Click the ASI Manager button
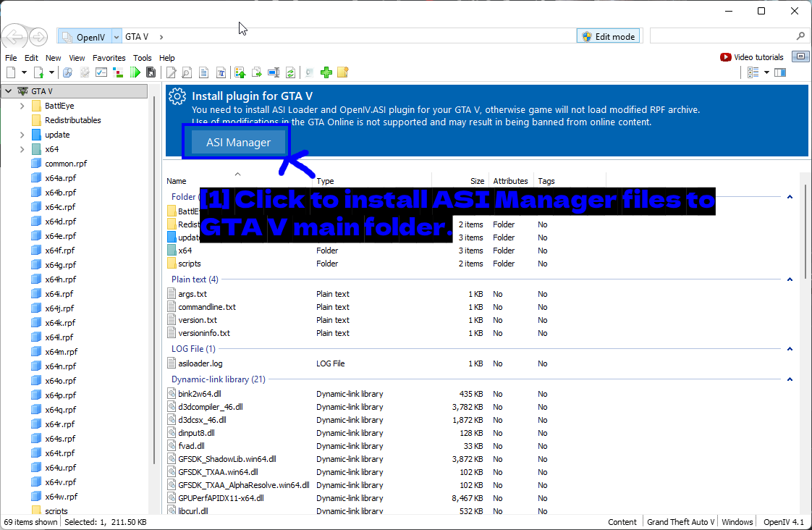This screenshot has height=530, width=812. tap(238, 142)
